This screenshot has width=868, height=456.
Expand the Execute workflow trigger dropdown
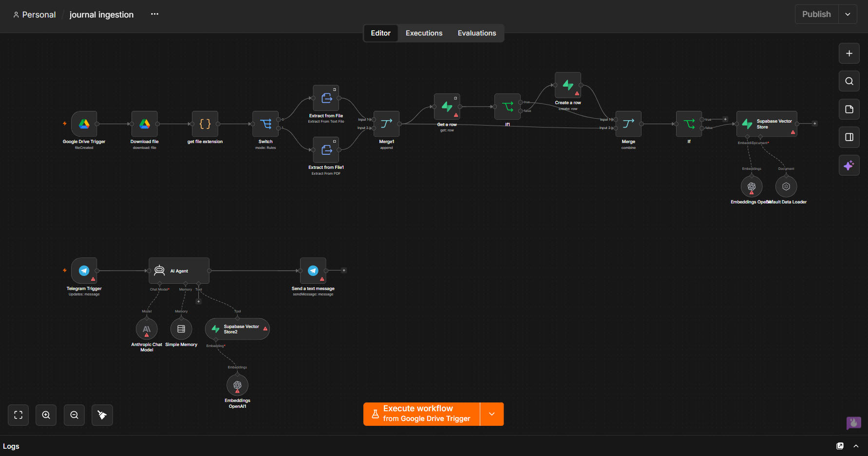492,414
